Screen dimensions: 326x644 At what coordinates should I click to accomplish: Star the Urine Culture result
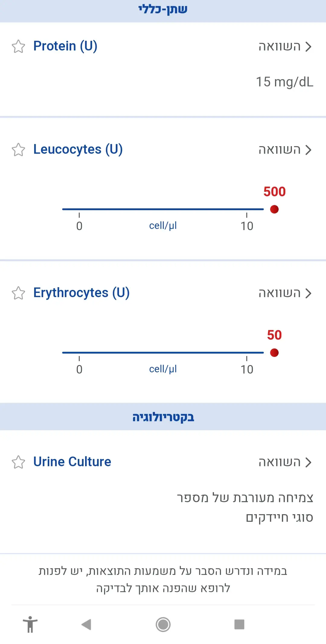18,462
